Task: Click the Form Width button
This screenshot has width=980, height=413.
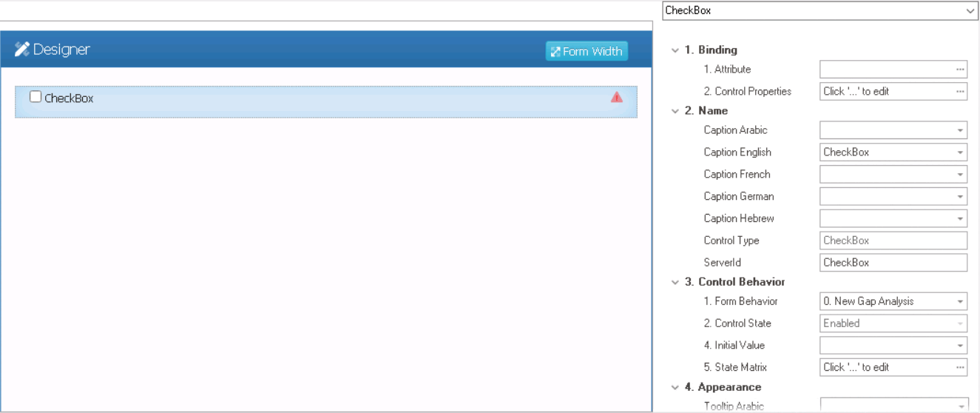Action: point(587,51)
